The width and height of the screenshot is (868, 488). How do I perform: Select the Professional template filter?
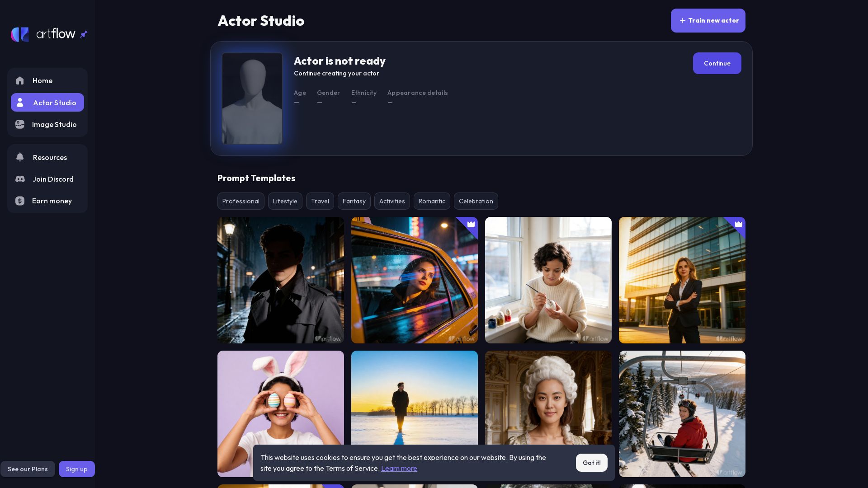(x=241, y=201)
